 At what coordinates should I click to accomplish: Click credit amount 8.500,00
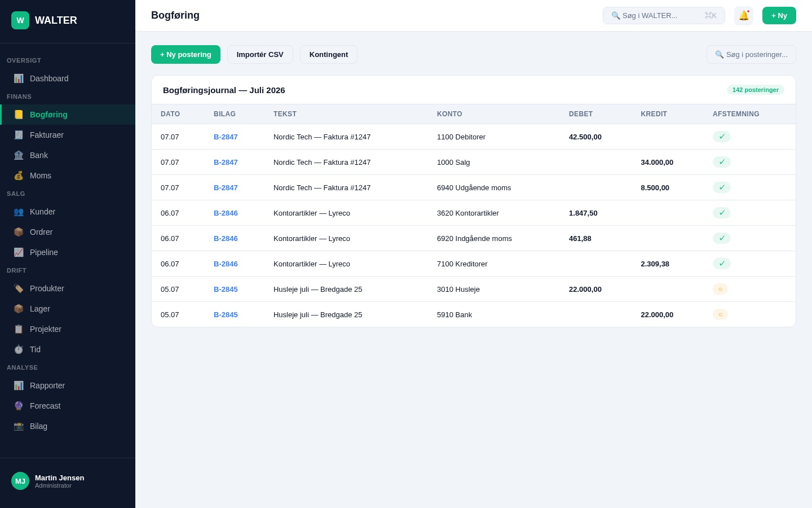coord(655,187)
